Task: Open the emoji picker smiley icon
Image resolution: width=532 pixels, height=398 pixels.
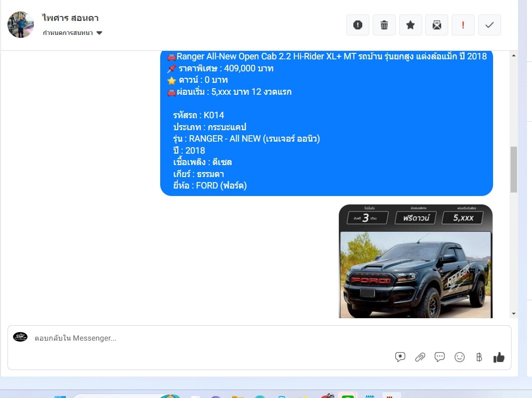Action: [460, 357]
